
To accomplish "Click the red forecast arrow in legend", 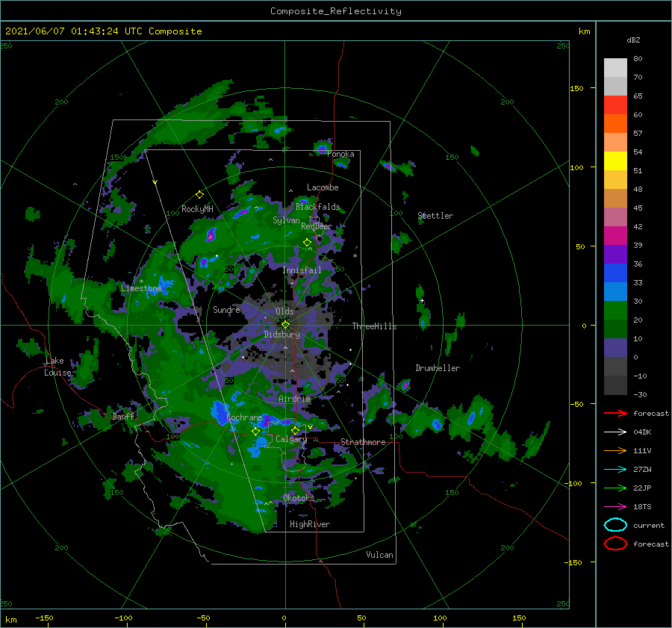I will pos(615,413).
